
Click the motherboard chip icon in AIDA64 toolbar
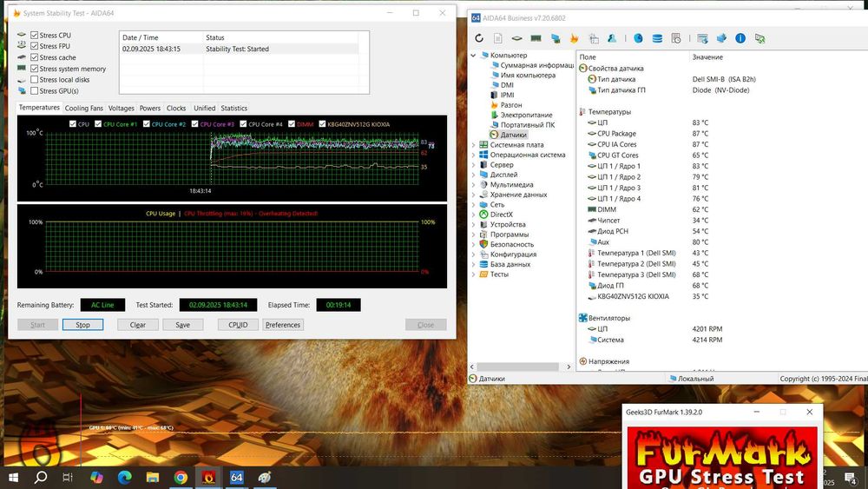point(516,38)
